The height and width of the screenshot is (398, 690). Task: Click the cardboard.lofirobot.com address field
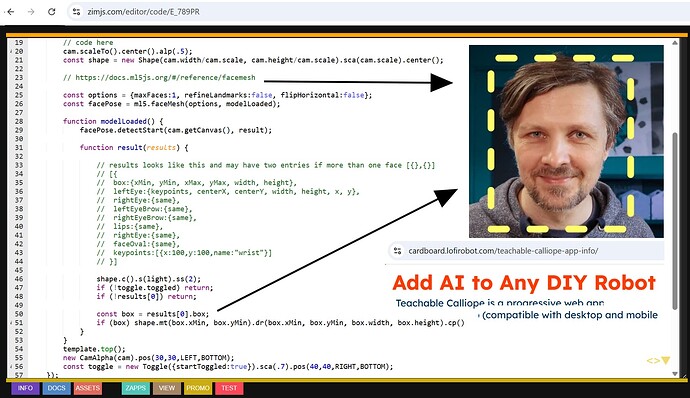[x=526, y=251]
